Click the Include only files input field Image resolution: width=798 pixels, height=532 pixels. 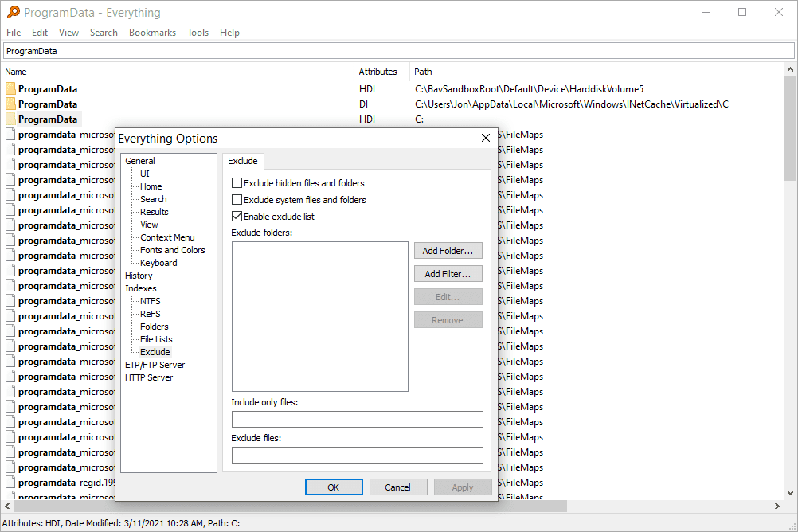tap(357, 420)
